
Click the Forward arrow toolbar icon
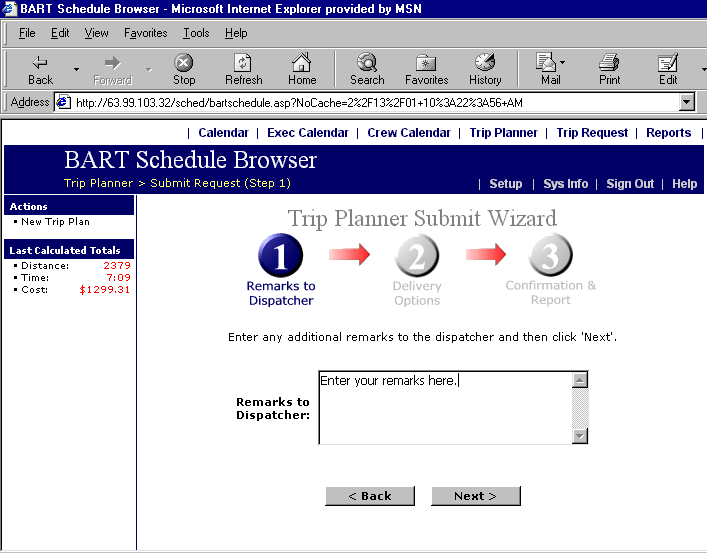(x=112, y=62)
